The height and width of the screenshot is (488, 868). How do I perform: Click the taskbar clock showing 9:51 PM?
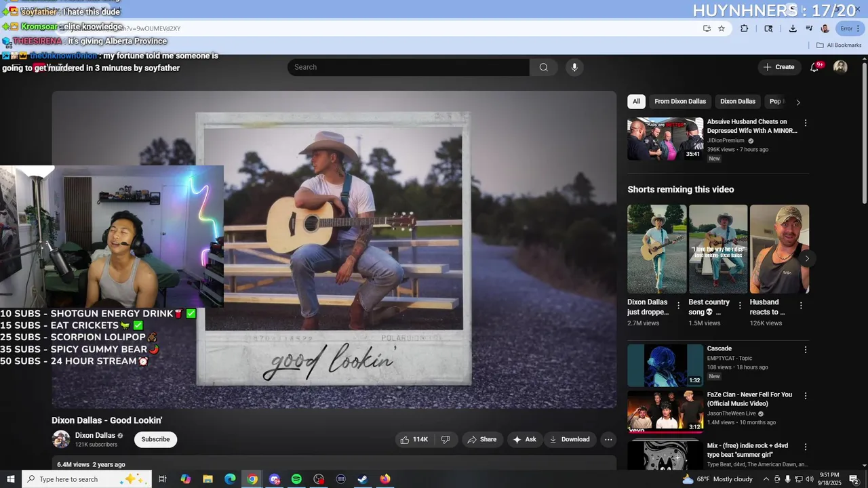tap(829, 479)
